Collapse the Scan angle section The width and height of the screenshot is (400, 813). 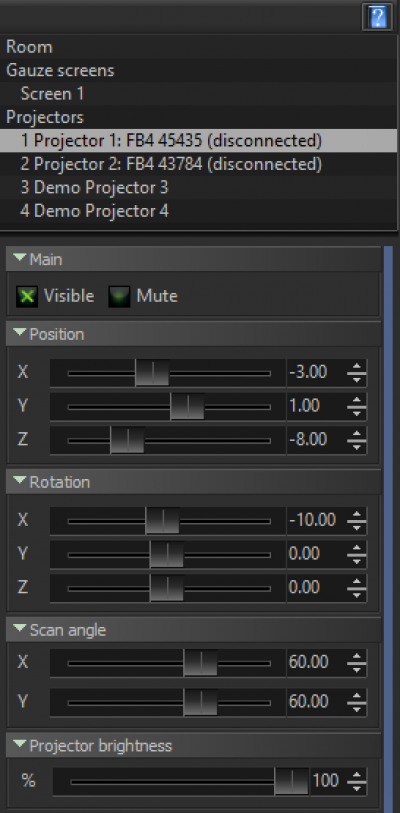coord(20,628)
